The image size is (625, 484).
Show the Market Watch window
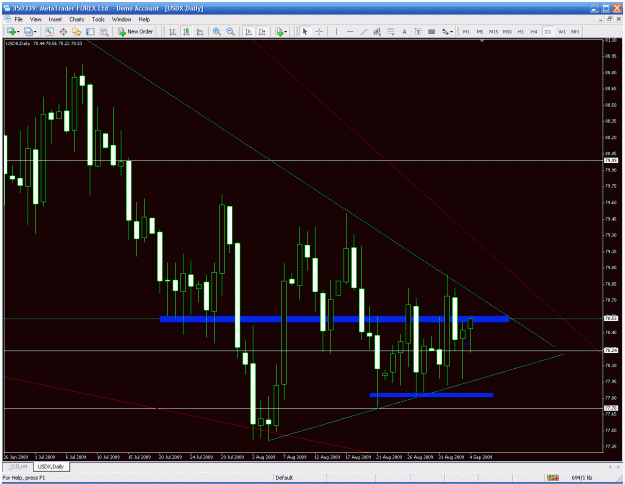(49, 31)
